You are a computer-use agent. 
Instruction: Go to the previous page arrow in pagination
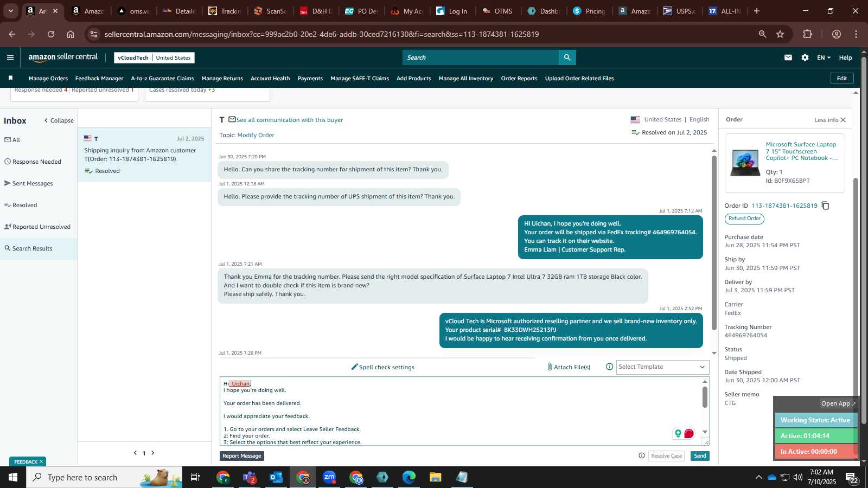[135, 453]
